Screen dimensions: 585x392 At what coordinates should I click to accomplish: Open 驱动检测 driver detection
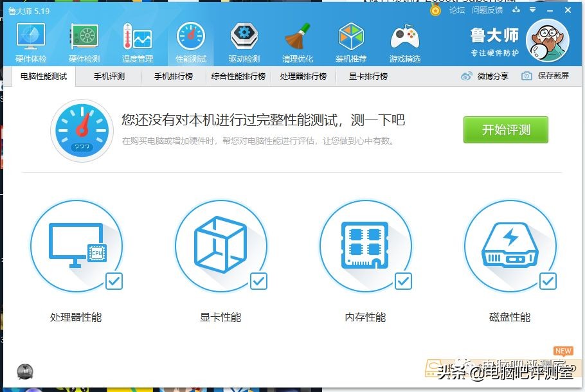pyautogui.click(x=243, y=40)
